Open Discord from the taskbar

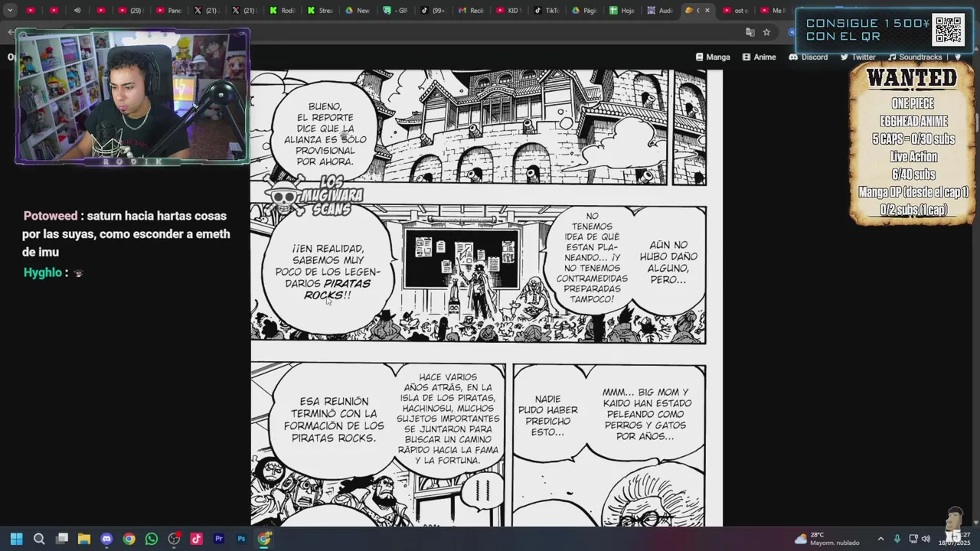pos(106,539)
